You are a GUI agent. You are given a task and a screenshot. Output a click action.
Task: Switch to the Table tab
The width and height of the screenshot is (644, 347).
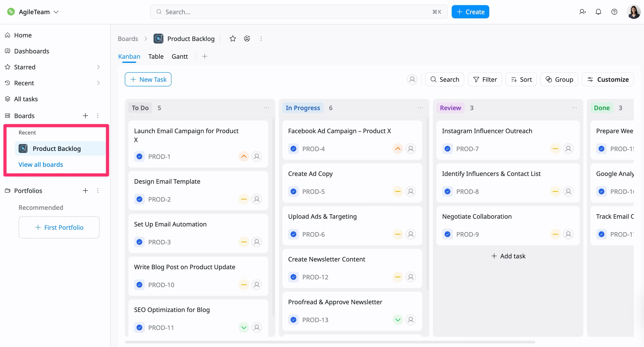[156, 56]
